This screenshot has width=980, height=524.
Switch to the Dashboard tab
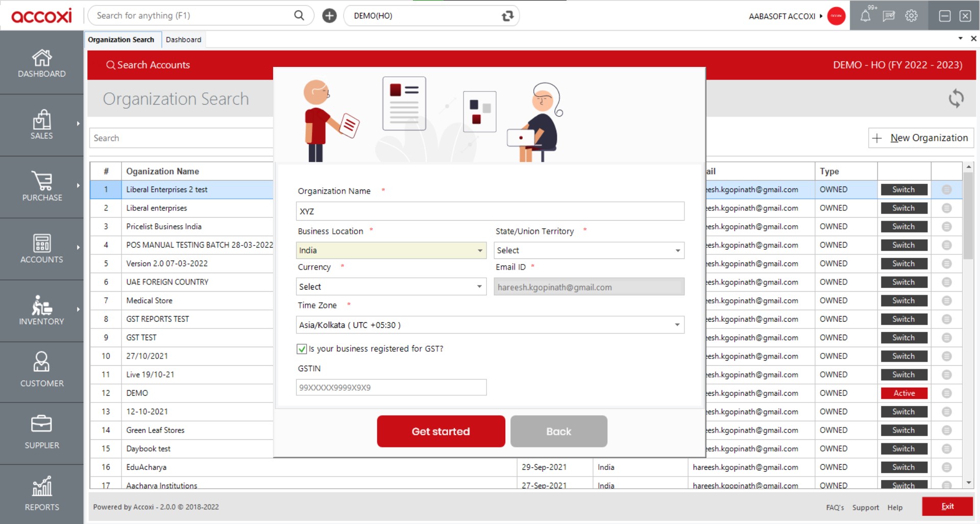[x=183, y=39]
